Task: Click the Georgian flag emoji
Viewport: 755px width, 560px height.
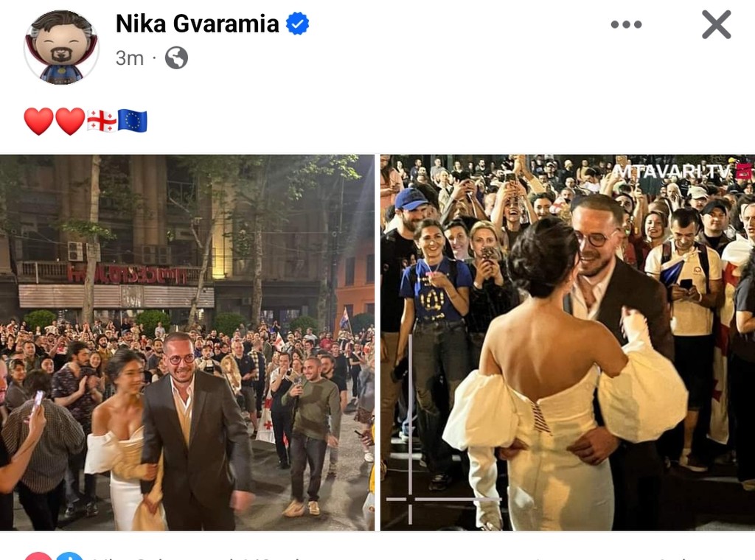Action: coord(102,121)
